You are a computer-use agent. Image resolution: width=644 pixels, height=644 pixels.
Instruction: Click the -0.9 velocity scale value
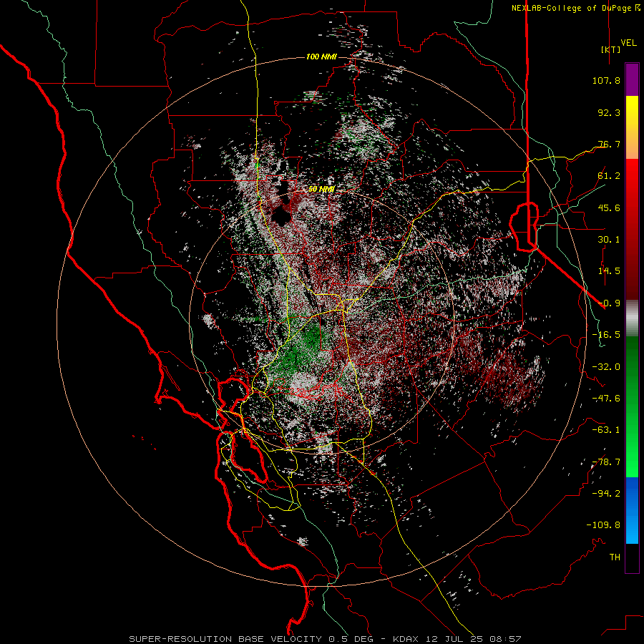(609, 303)
